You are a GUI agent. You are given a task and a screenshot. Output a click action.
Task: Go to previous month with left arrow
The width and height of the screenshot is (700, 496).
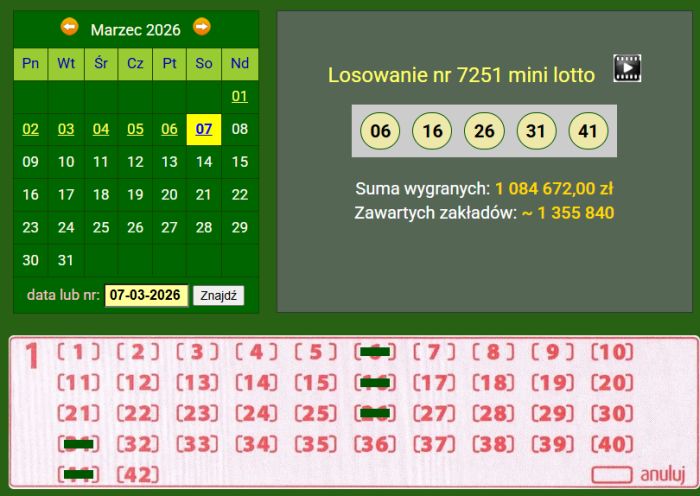click(69, 27)
